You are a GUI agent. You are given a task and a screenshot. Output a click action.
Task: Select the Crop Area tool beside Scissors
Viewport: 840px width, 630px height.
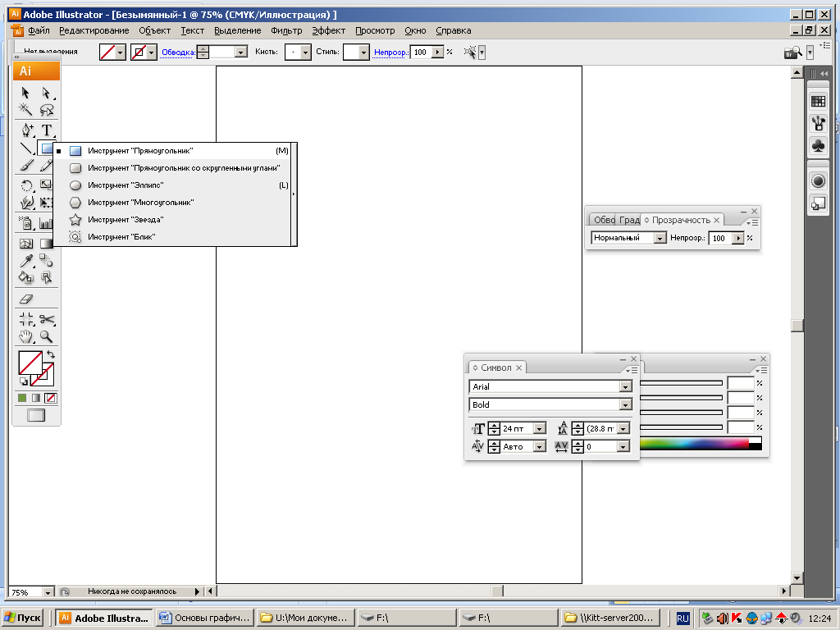click(x=26, y=320)
